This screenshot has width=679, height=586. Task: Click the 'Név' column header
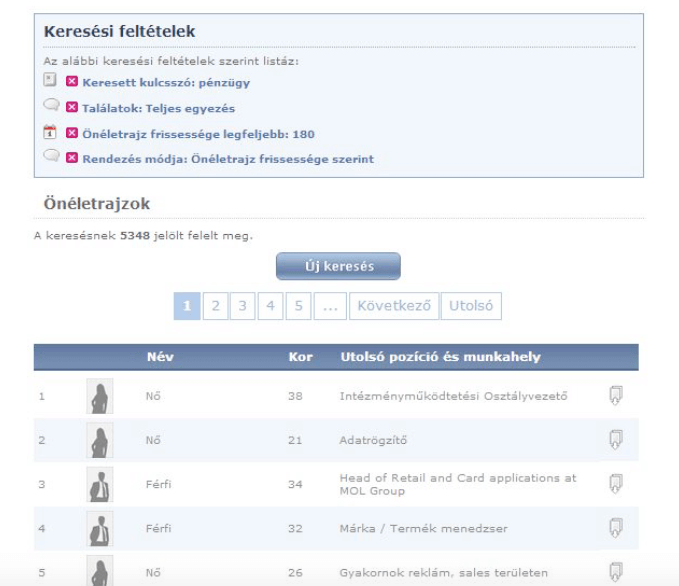click(160, 357)
